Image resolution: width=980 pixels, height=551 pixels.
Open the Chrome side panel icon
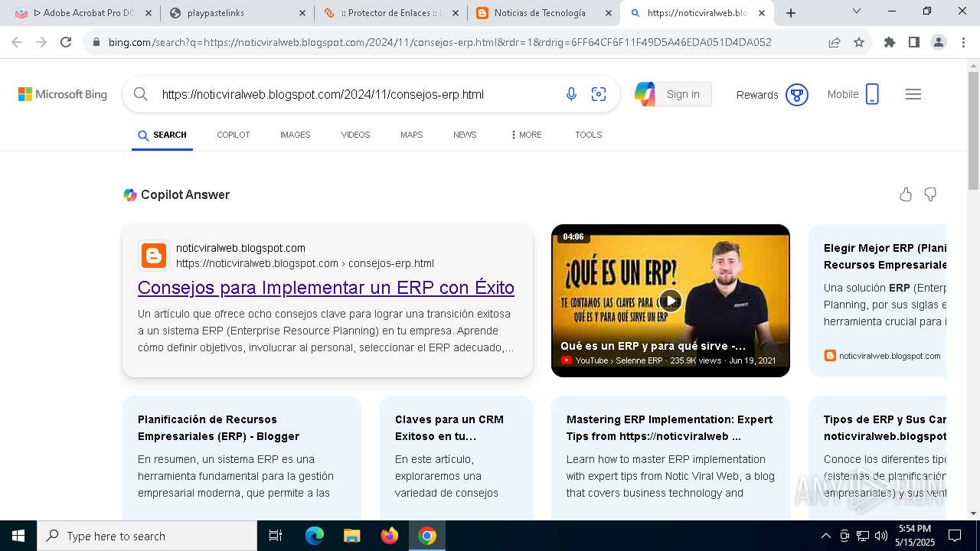pyautogui.click(x=913, y=42)
